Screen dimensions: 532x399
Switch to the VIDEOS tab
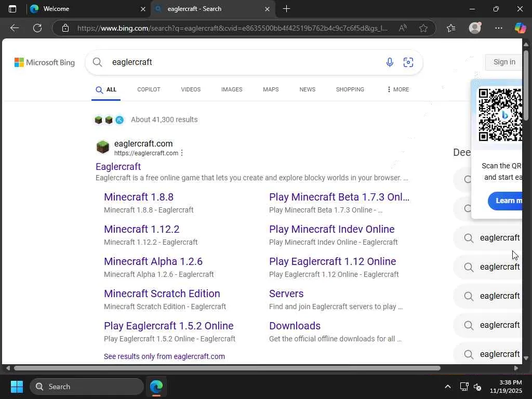point(191,89)
